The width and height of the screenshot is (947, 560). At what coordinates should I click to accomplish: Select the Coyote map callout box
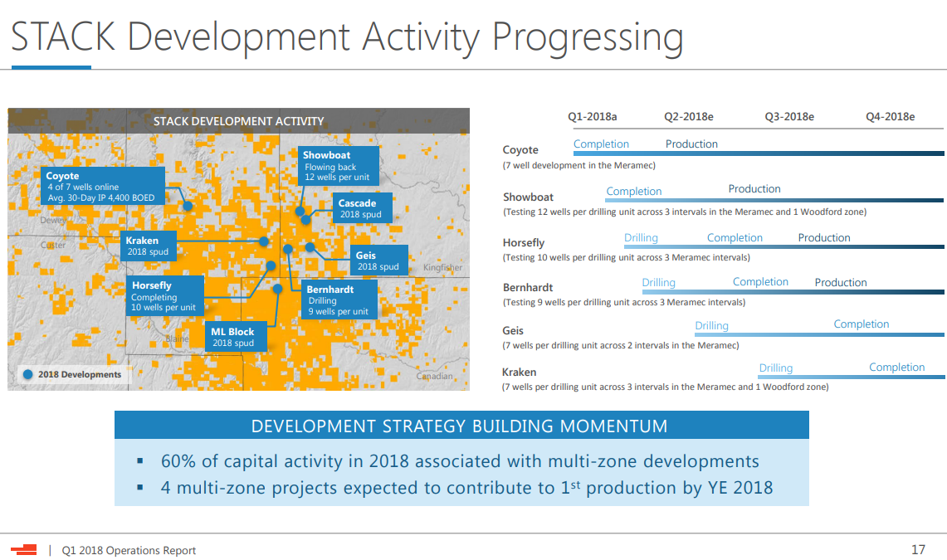(103, 186)
